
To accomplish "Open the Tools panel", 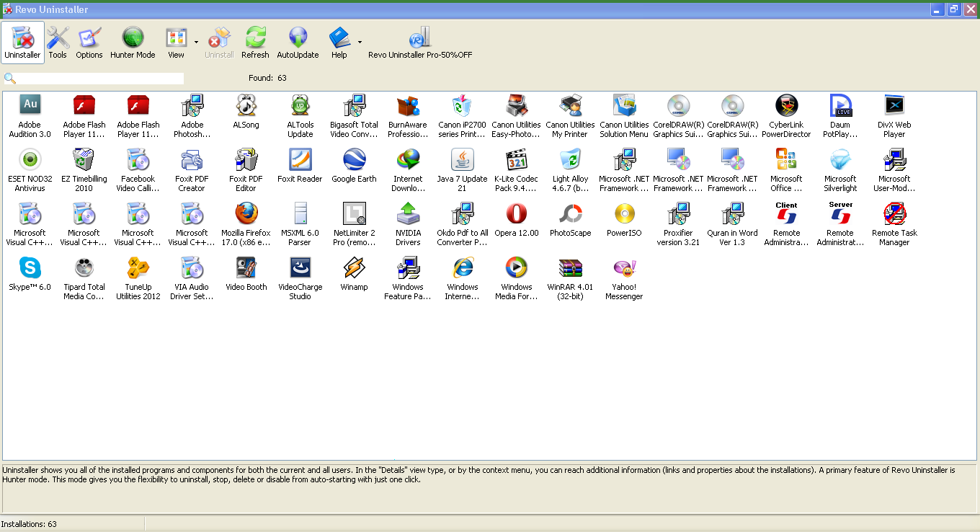I will 58,43.
